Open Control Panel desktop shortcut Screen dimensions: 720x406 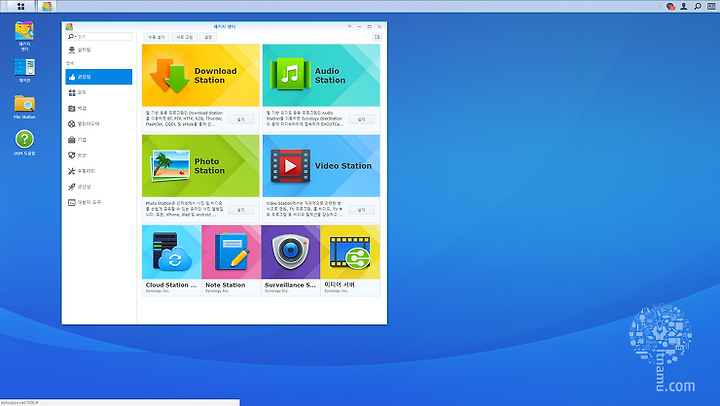(x=24, y=70)
